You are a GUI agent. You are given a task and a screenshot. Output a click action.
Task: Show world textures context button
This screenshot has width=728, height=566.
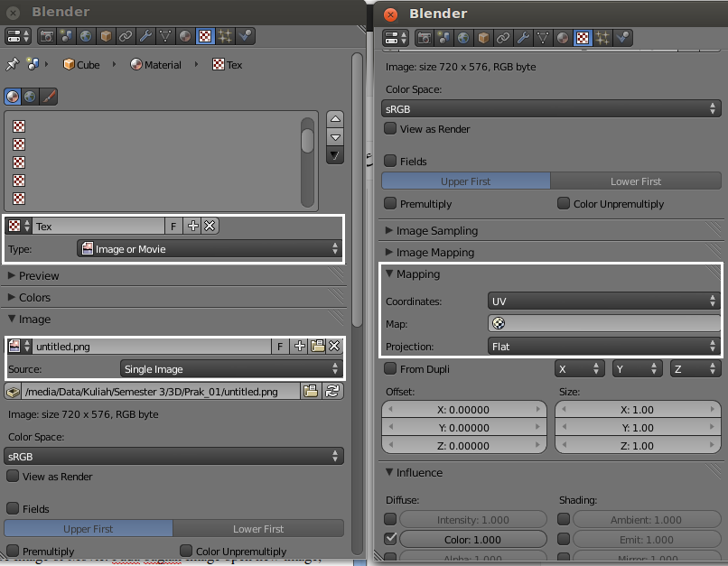click(30, 97)
